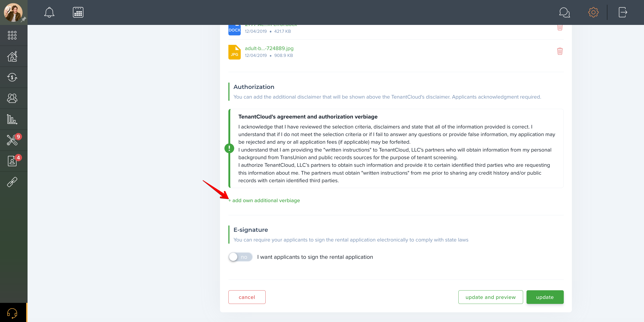644x322 pixels.
Task: Open the notifications bell
Action: pyautogui.click(x=49, y=12)
